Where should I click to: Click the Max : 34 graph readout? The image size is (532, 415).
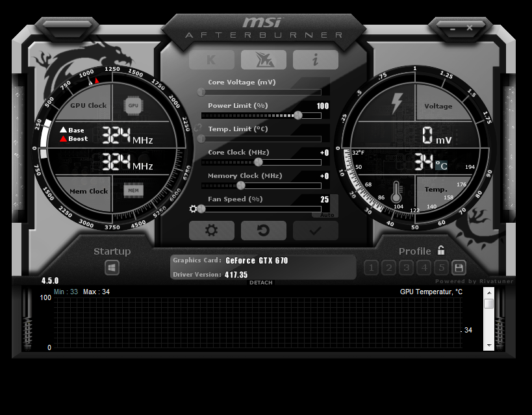pyautogui.click(x=96, y=292)
